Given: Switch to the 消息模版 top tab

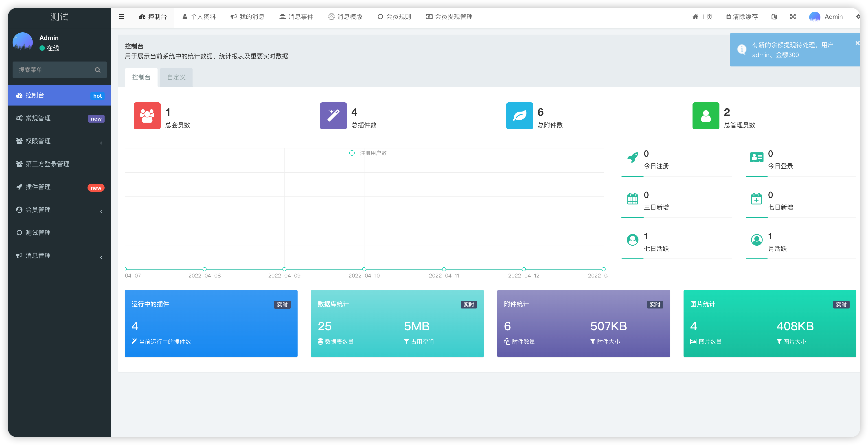Looking at the screenshot, I should point(345,17).
